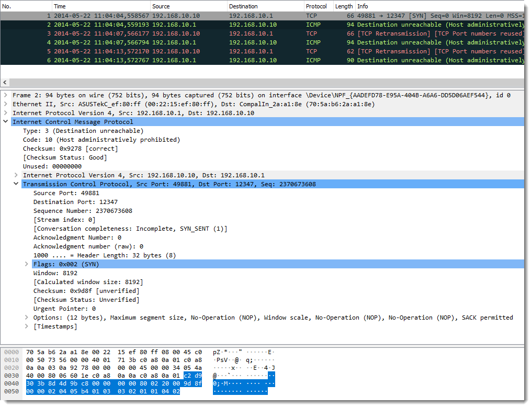Sort packets by the No. column
The image size is (532, 408).
click(x=26, y=6)
